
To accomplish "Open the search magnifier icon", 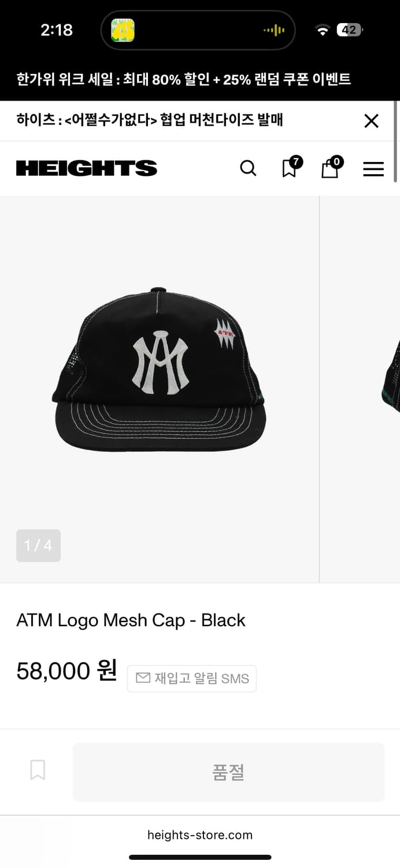I will click(x=248, y=168).
